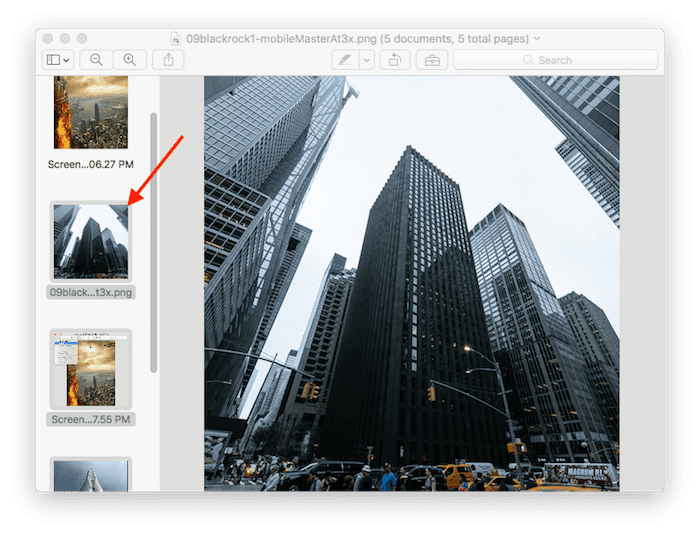Click the 'Screen...06.27 PM' label
Screen dimensions: 700x534
pyautogui.click(x=91, y=164)
